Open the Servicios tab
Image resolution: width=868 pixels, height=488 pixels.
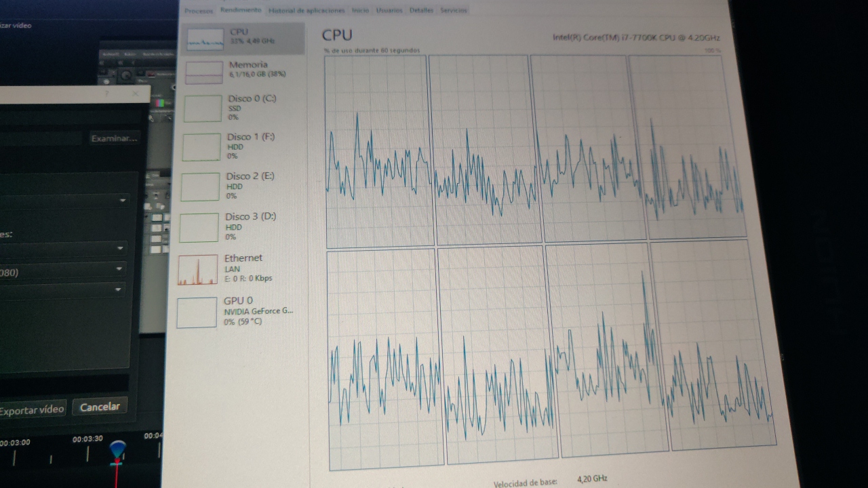tap(452, 10)
